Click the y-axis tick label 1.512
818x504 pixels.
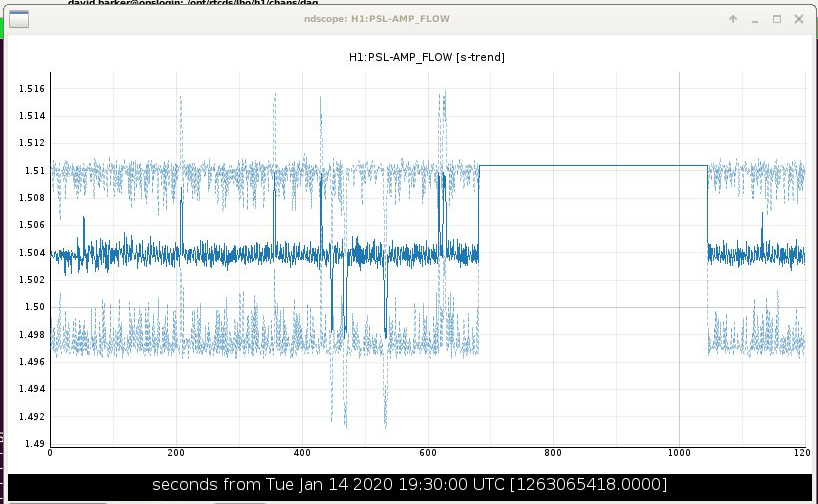32,143
